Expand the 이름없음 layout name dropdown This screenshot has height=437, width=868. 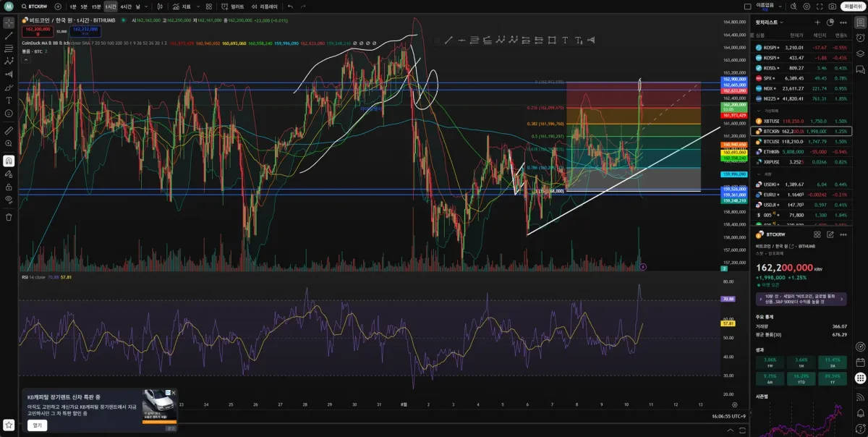coord(780,7)
